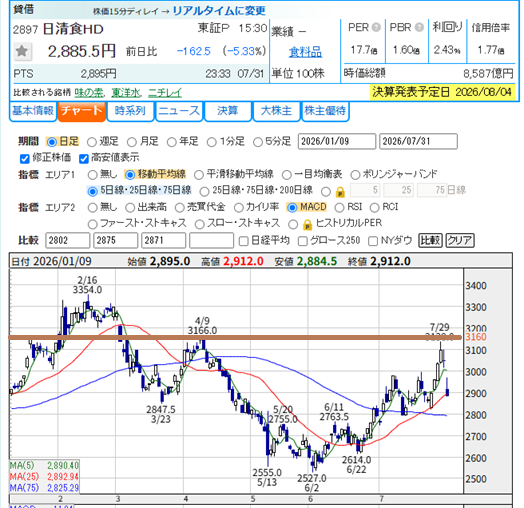Open チャート tab

coord(82,111)
